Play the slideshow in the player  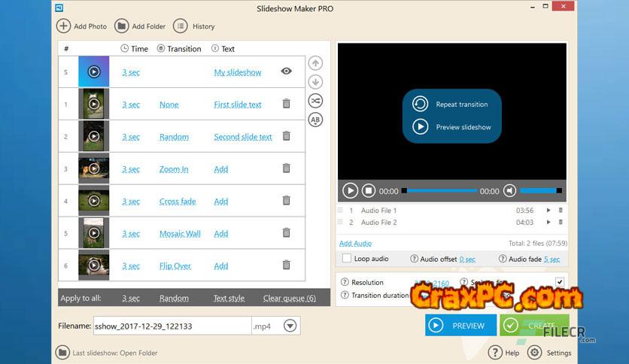tap(350, 191)
